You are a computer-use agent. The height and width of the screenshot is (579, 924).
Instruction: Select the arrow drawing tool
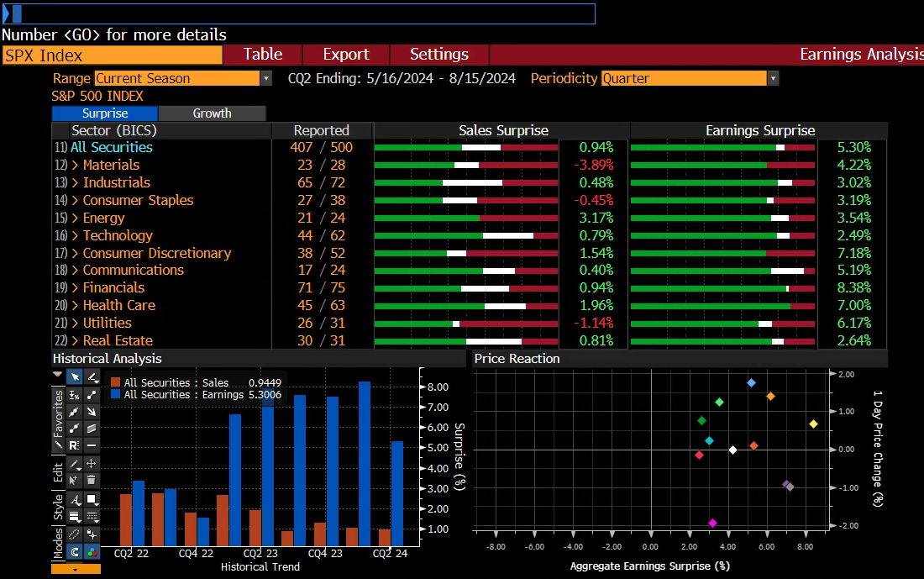point(92,412)
